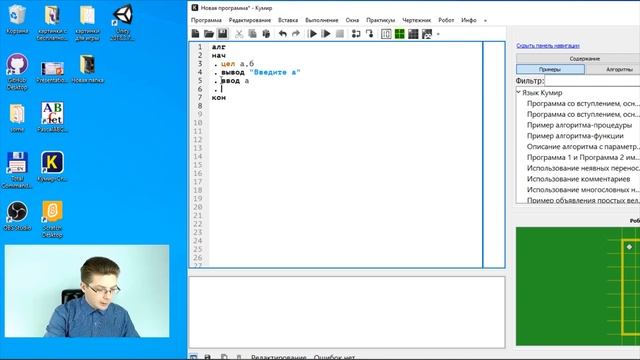Expand hidden menu items with » arrow
Viewport: 640px width, 360px height.
tap(485, 20)
